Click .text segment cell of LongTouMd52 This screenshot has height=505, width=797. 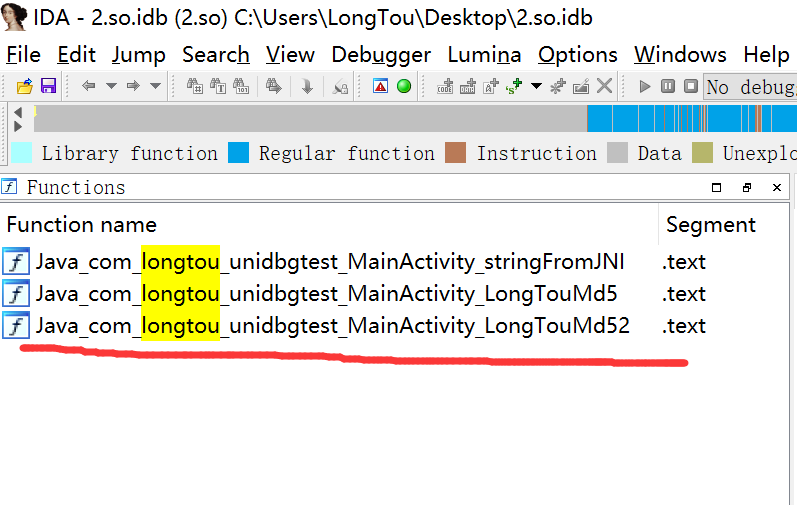tap(684, 326)
